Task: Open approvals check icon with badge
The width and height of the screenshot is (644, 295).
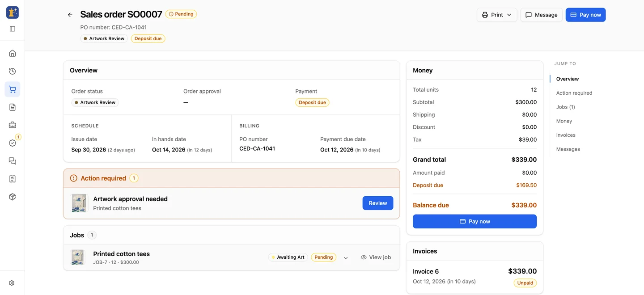Action: click(x=13, y=143)
